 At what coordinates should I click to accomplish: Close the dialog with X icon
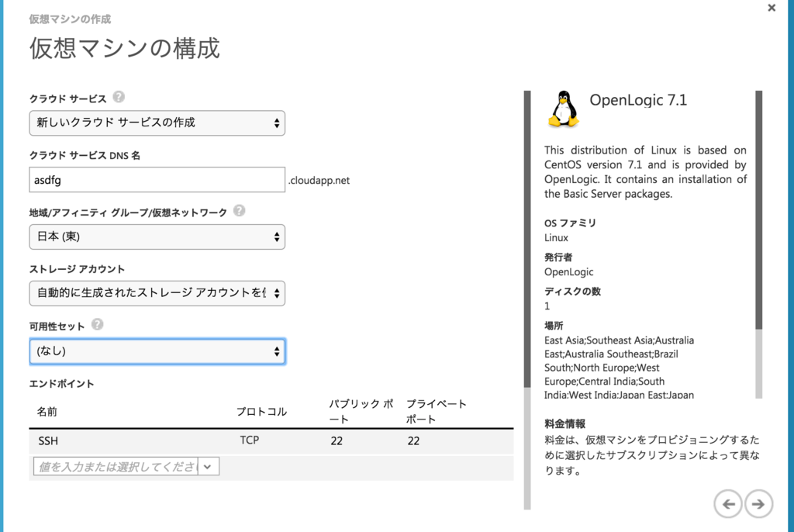pyautogui.click(x=772, y=8)
